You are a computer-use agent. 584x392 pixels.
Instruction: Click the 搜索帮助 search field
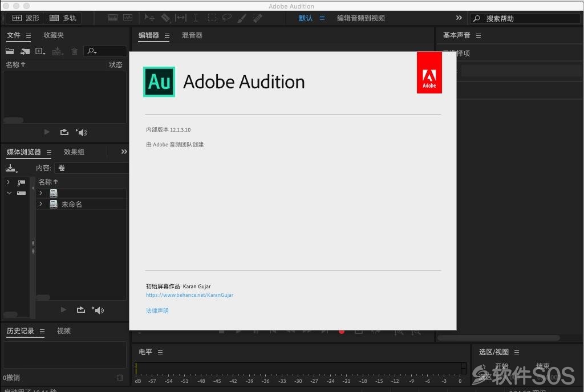pos(525,18)
